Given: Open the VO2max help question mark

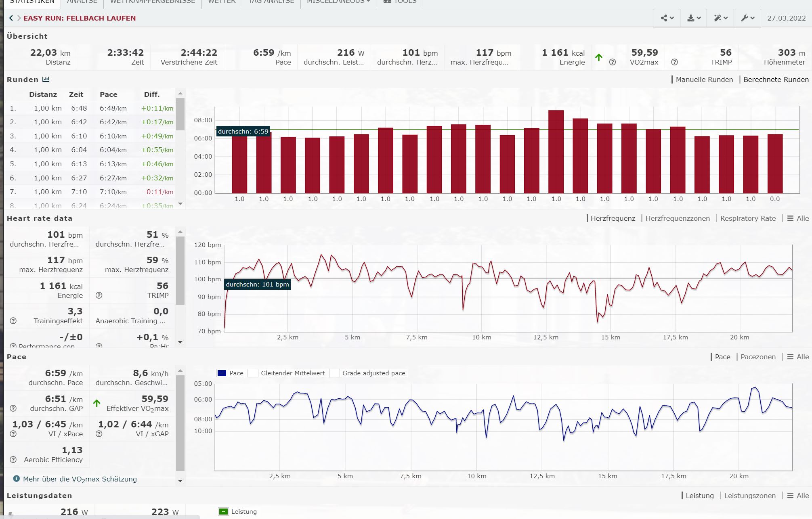Looking at the screenshot, I should point(613,62).
